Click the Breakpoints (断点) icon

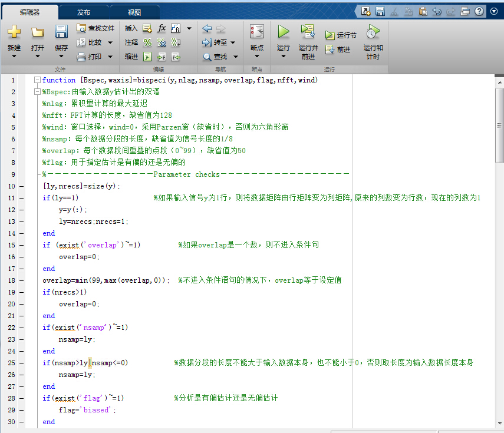257,32
